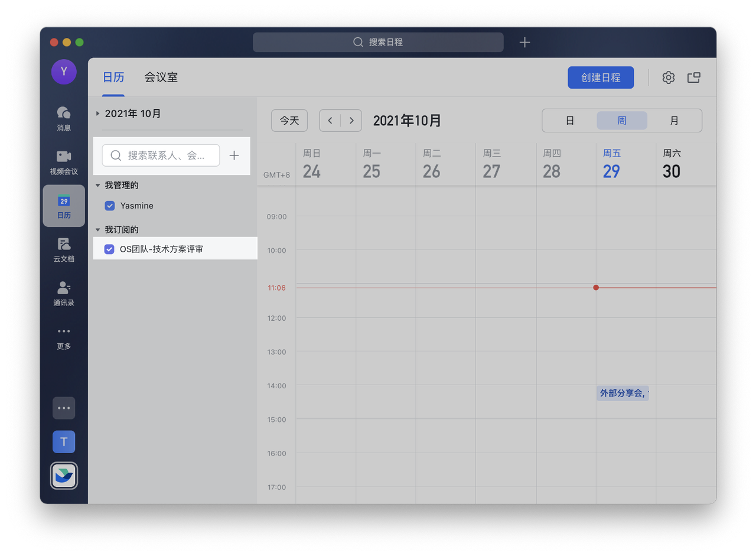Click the More (更多) sidebar icon

tap(64, 337)
